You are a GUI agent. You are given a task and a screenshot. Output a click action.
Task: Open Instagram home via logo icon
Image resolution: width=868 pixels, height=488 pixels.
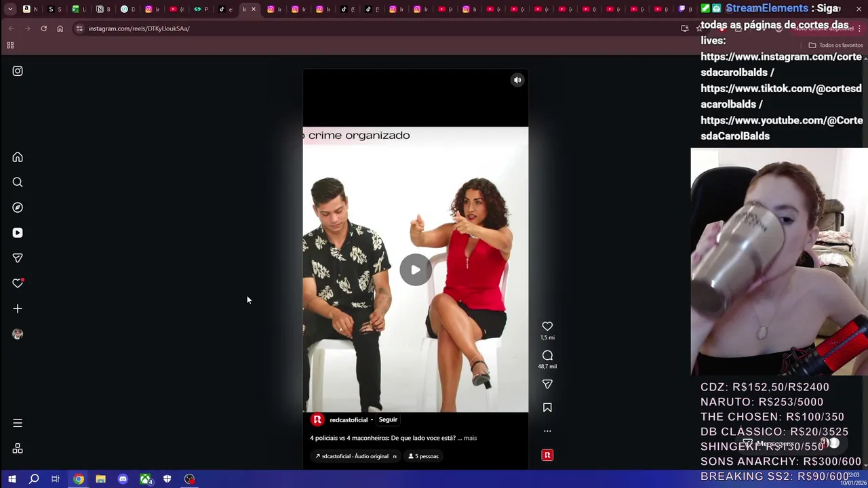point(18,71)
